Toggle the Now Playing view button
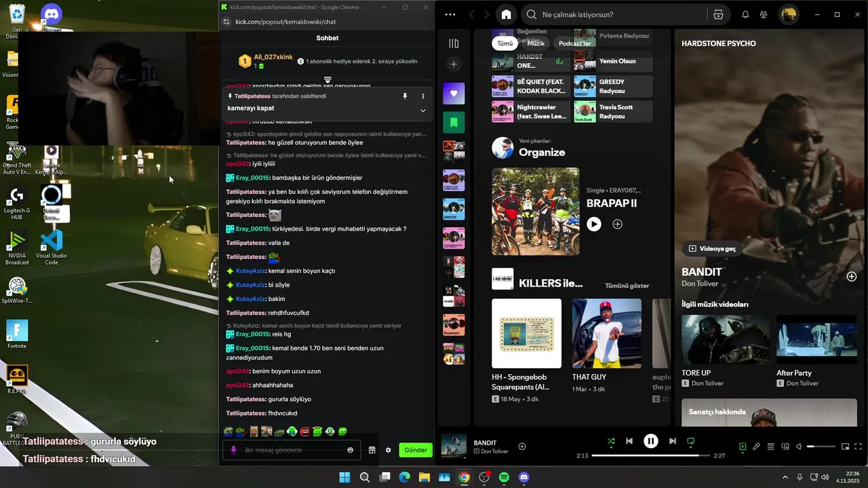The height and width of the screenshot is (488, 868). pos(743,447)
